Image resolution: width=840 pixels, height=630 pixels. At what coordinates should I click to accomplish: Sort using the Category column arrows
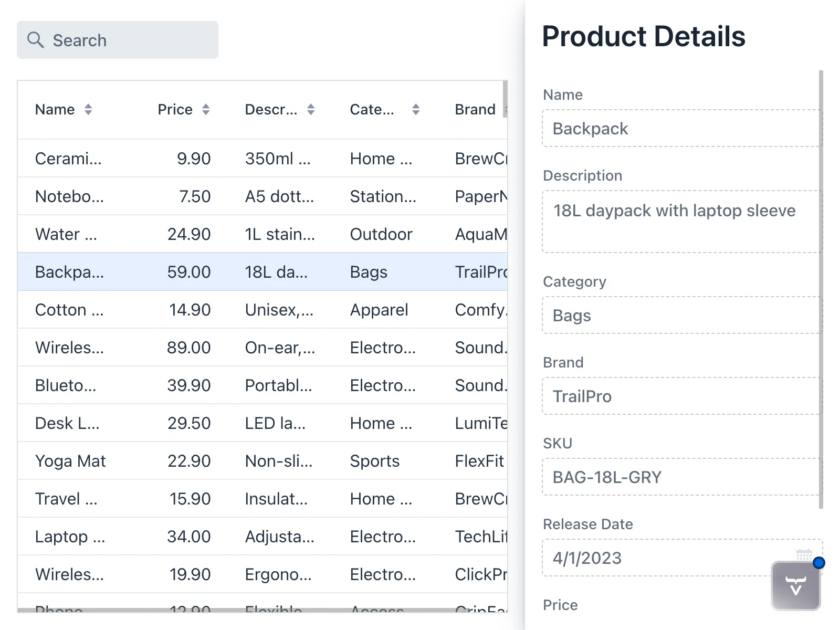[415, 109]
